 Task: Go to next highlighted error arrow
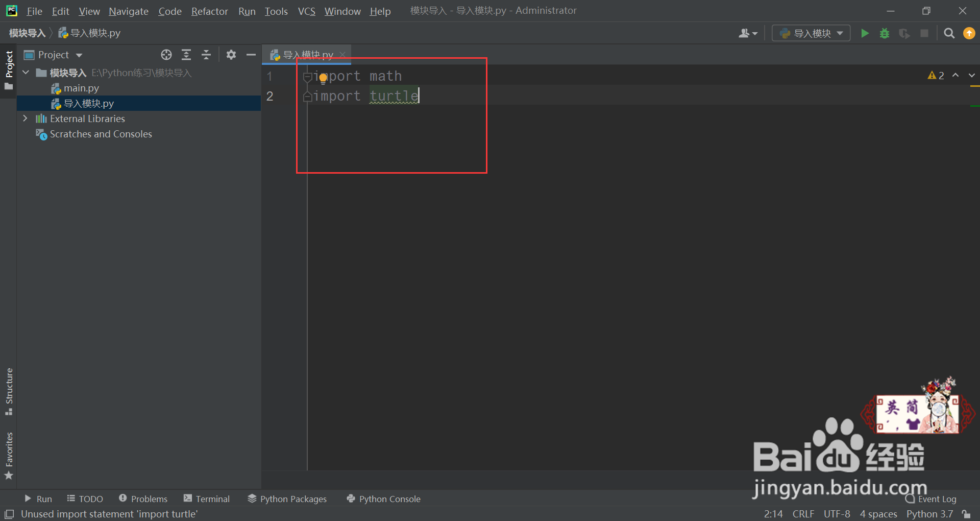(x=971, y=75)
